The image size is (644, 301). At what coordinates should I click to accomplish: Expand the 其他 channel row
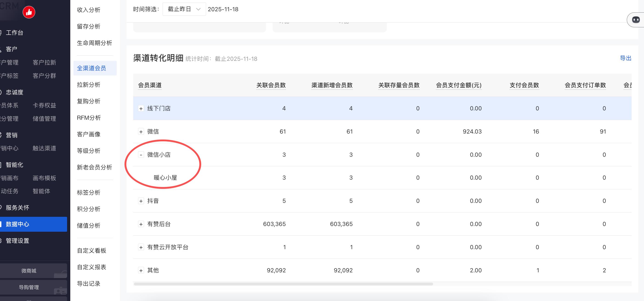point(141,270)
